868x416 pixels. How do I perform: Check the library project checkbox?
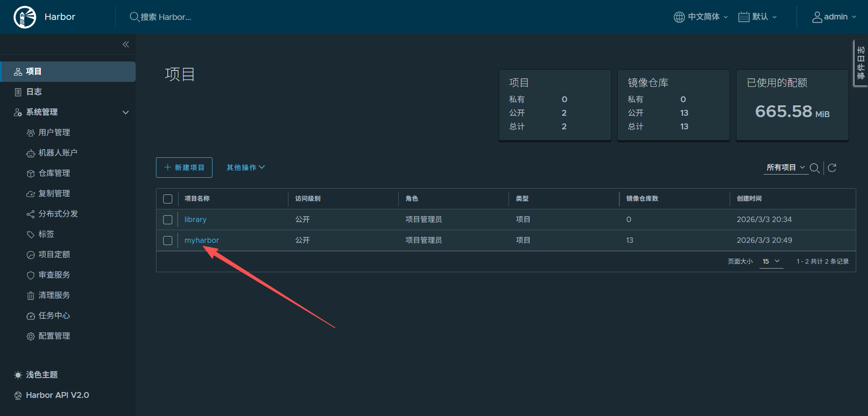168,220
